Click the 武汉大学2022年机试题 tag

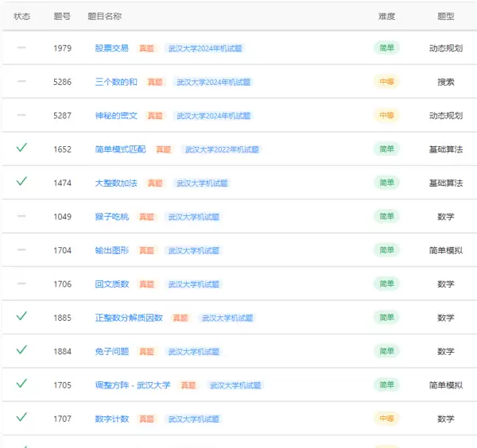tap(222, 149)
